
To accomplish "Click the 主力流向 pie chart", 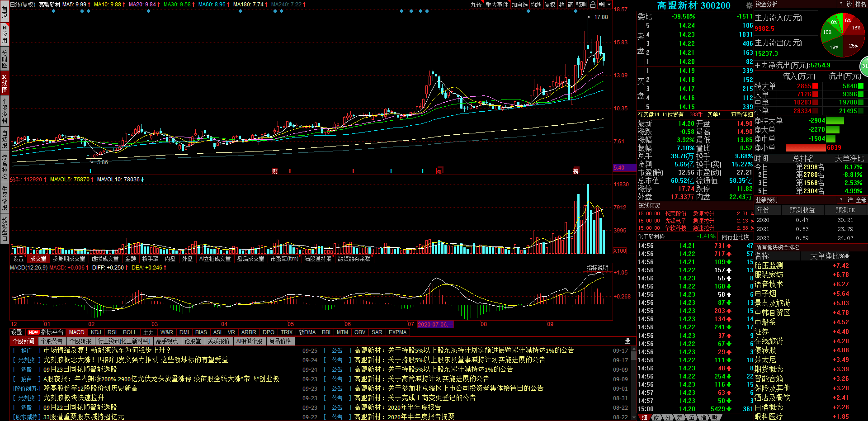I will coord(842,35).
